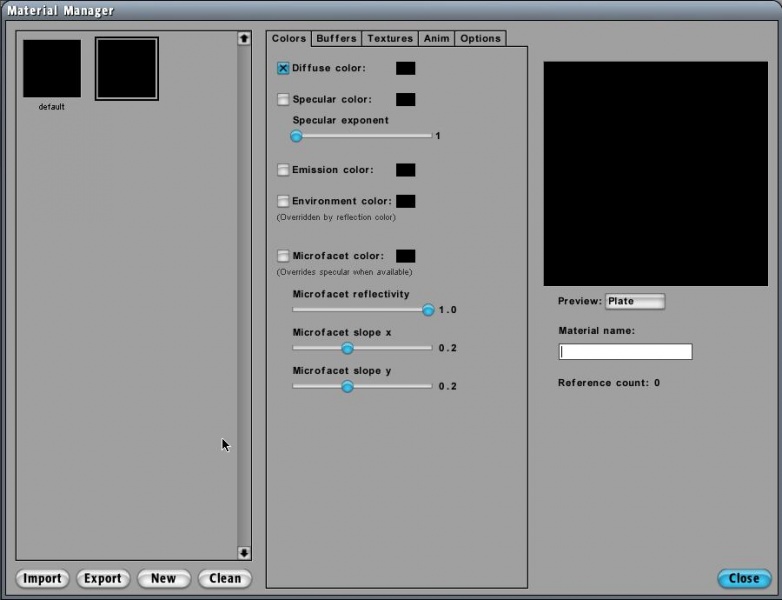Select the unnamed second material thumbnail
Image resolution: width=782 pixels, height=600 pixels.
tap(127, 69)
